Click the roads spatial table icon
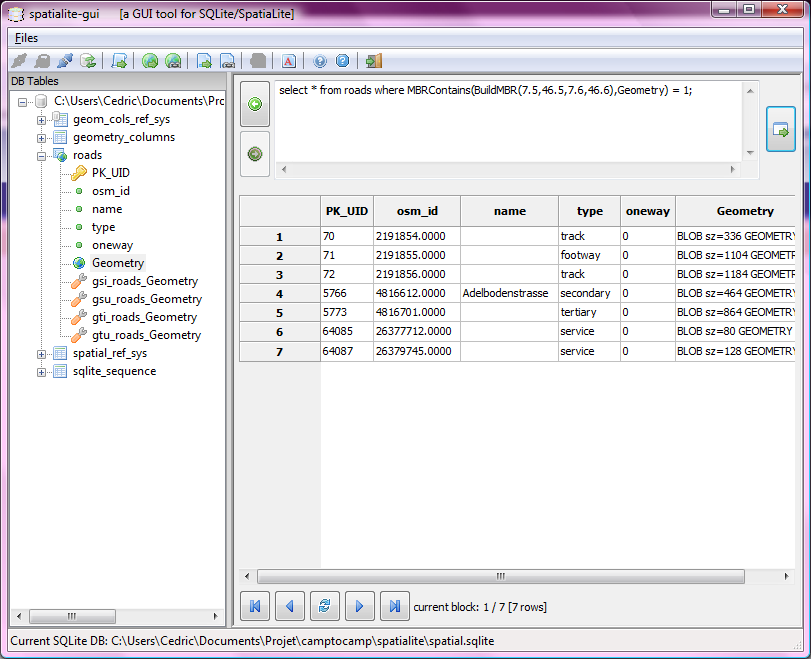 click(x=61, y=155)
